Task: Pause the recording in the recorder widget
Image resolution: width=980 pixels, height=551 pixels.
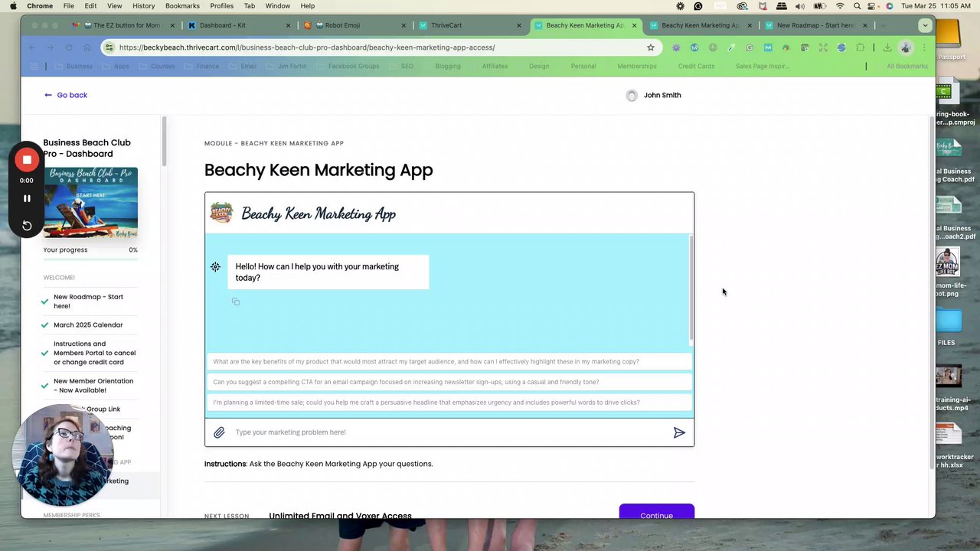Action: (27, 198)
